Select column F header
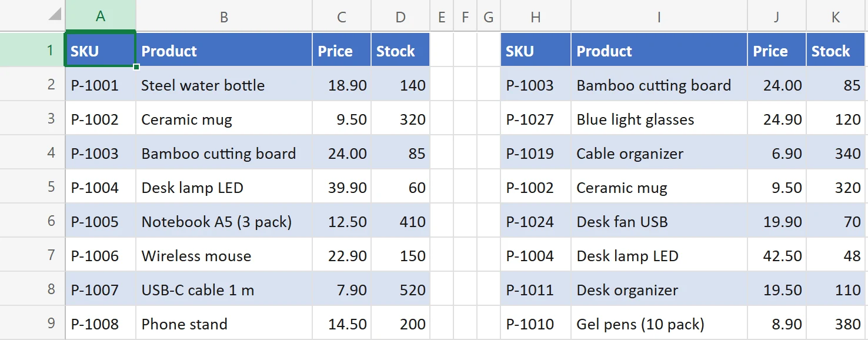 [465, 16]
